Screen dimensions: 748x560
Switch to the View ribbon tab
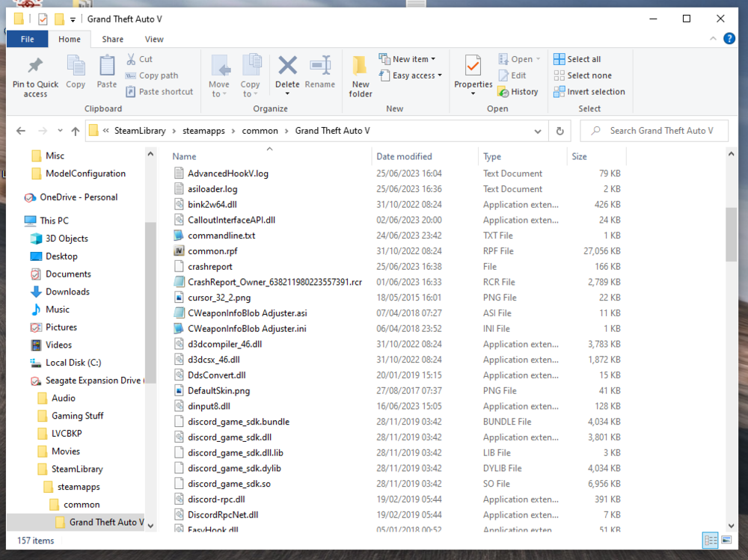click(154, 39)
